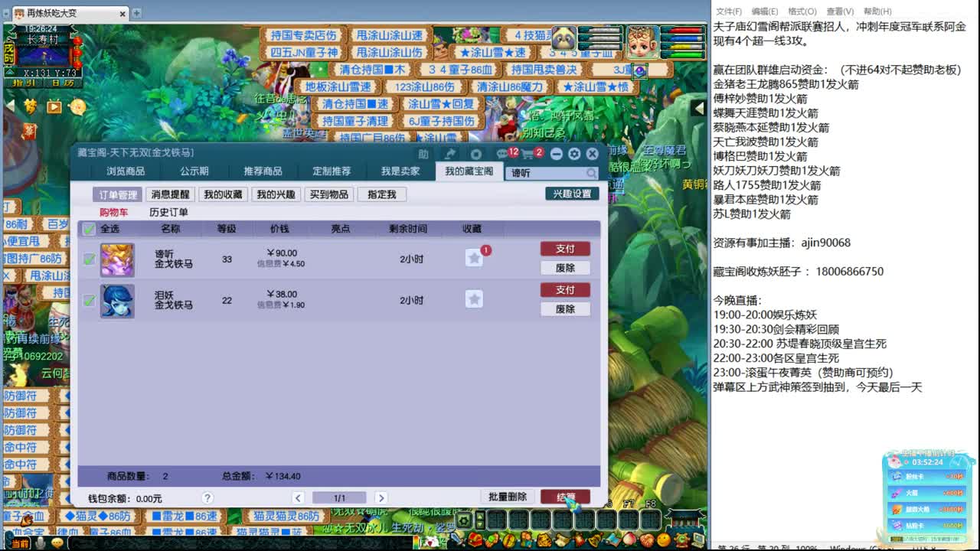980x551 pixels.
Task: Click the 梦 icon below minimap
Action: [30, 106]
